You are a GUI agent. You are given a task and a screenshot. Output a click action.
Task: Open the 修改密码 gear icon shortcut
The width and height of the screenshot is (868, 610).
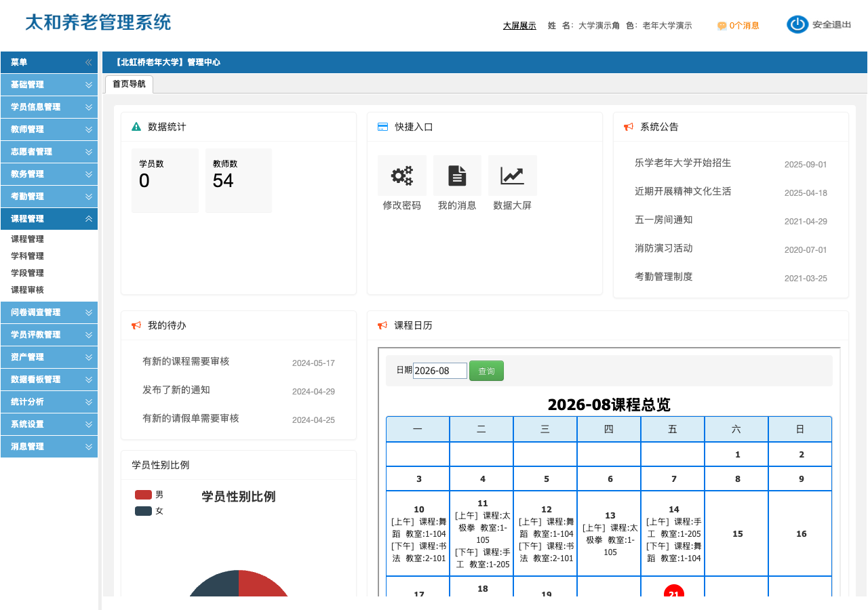click(x=402, y=176)
